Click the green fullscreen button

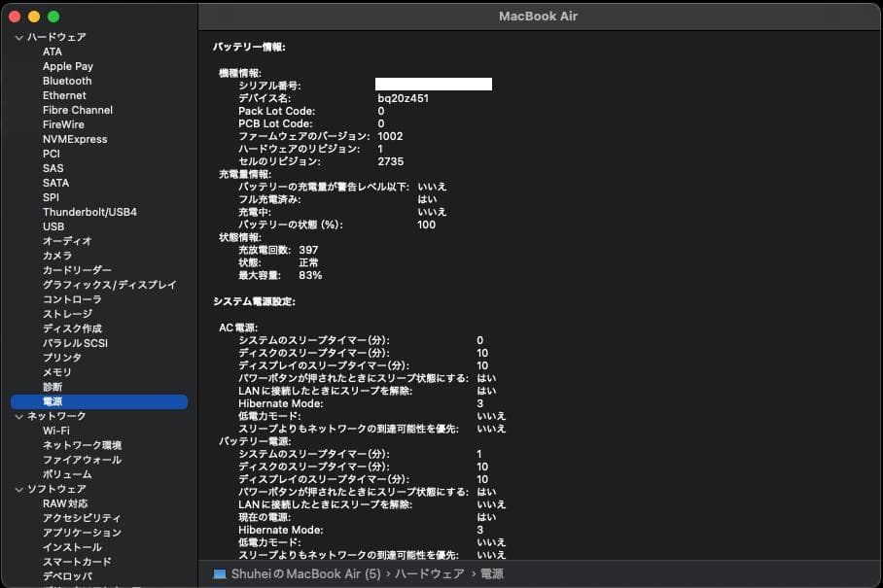coord(53,17)
